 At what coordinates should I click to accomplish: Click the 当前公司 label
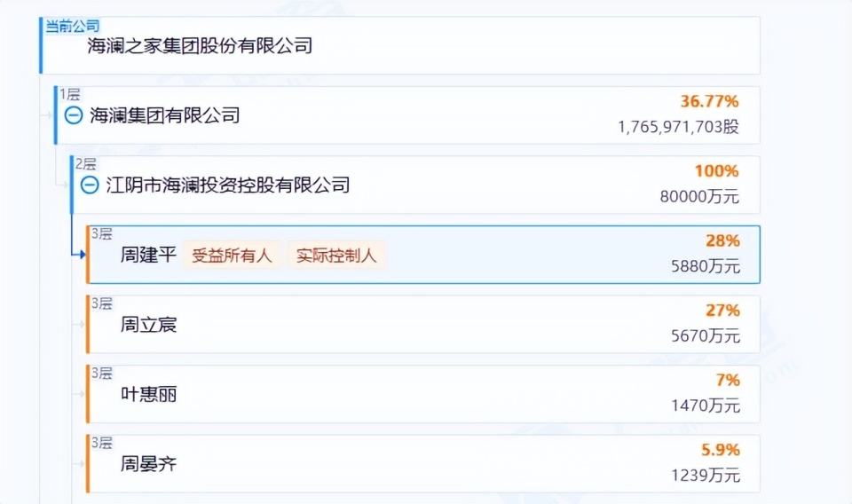[x=73, y=25]
